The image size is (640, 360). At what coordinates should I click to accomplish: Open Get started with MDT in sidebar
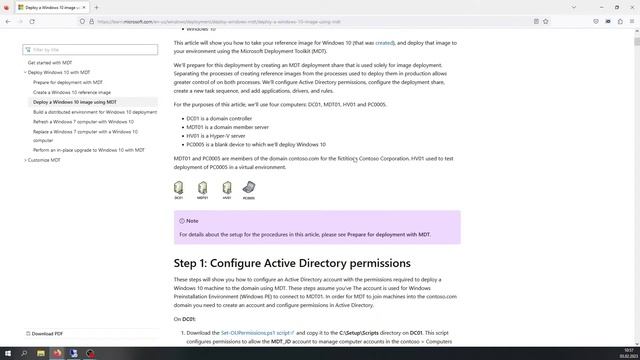50,63
